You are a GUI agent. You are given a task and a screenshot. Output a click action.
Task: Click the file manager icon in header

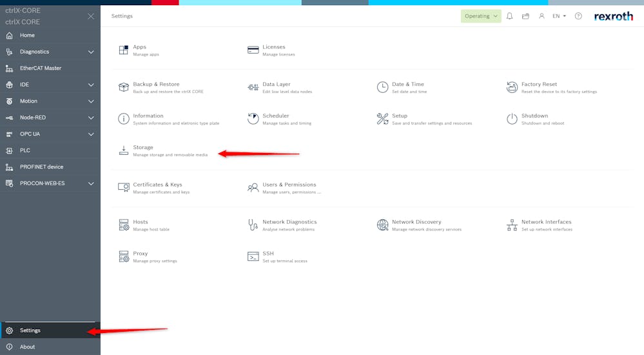click(x=525, y=16)
